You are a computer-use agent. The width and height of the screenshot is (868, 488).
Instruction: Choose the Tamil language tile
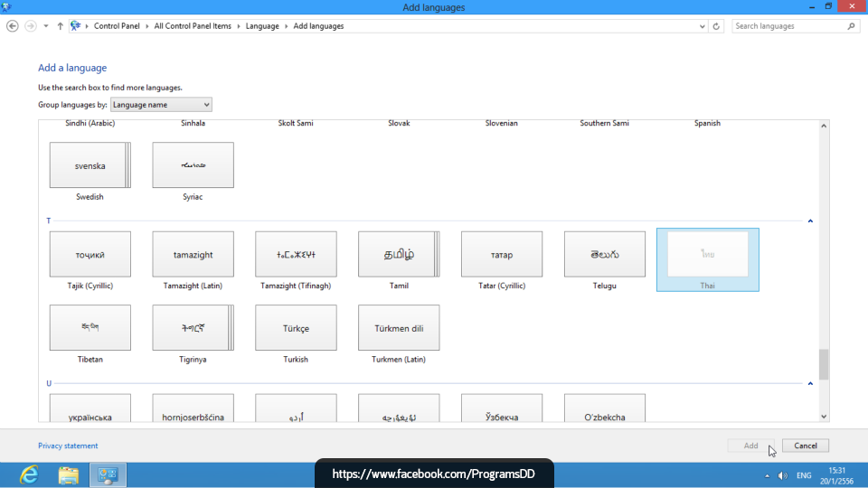[x=399, y=255]
